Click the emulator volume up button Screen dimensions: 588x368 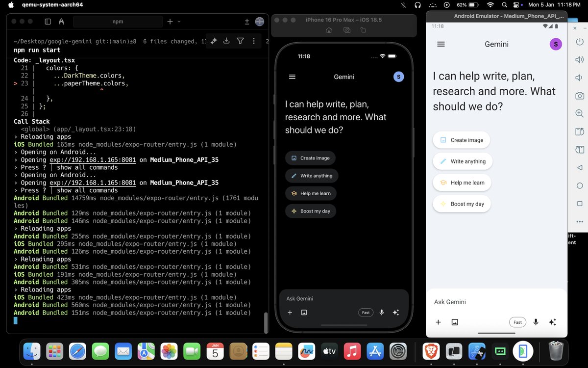coord(579,60)
